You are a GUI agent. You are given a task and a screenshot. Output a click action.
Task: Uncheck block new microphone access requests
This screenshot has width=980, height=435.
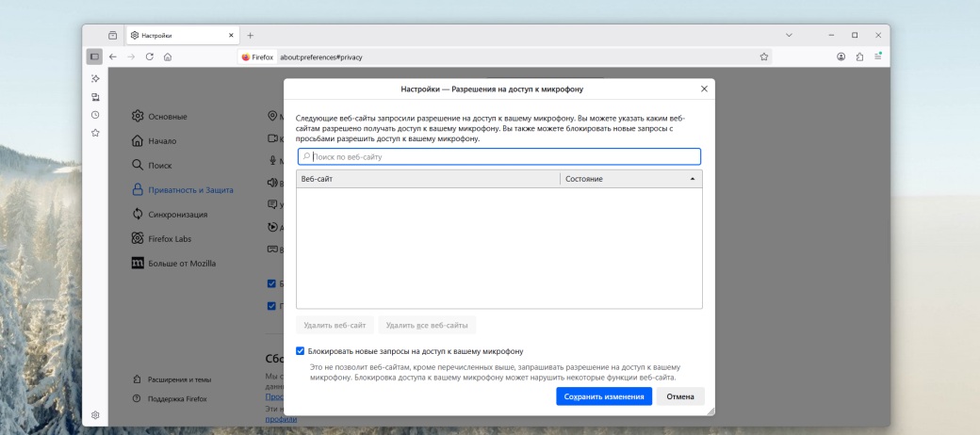click(301, 351)
